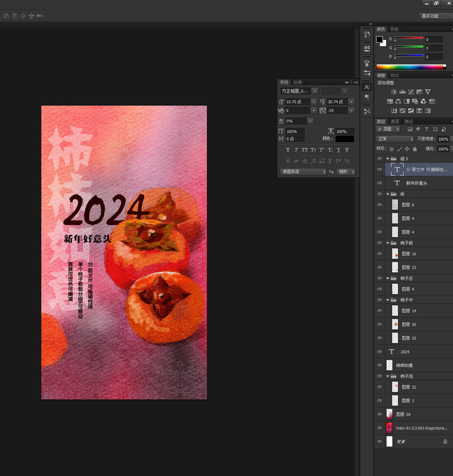Image resolution: width=453 pixels, height=476 pixels.
Task: Add a Gradient Map adjustment
Action: [x=428, y=111]
